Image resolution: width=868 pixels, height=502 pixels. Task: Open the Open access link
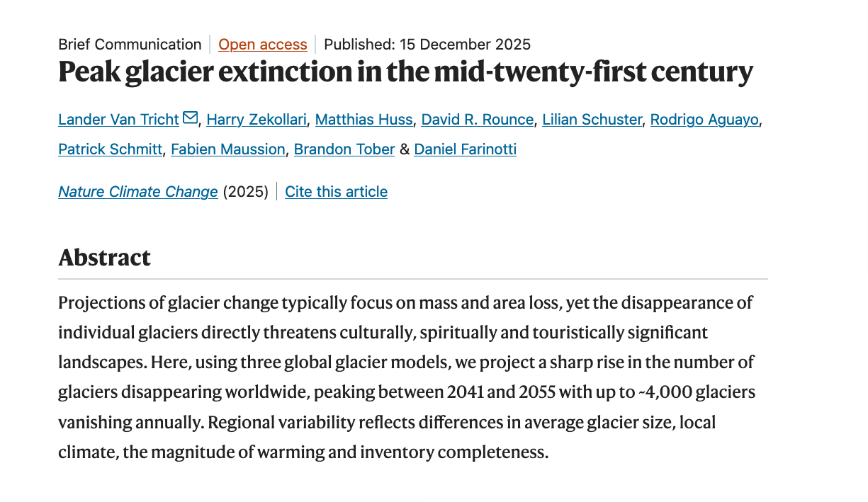click(263, 45)
